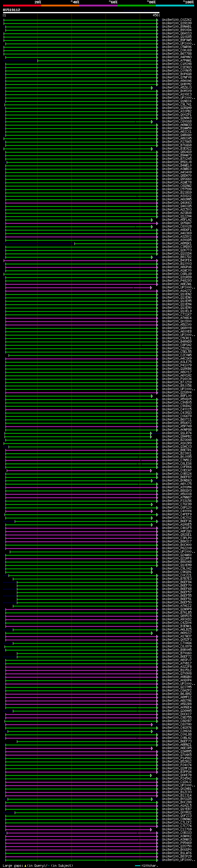This screenshot has height=868, width=197.
Task: Select the UniRef100_Q1NDI6 label
Action: [177, 101]
